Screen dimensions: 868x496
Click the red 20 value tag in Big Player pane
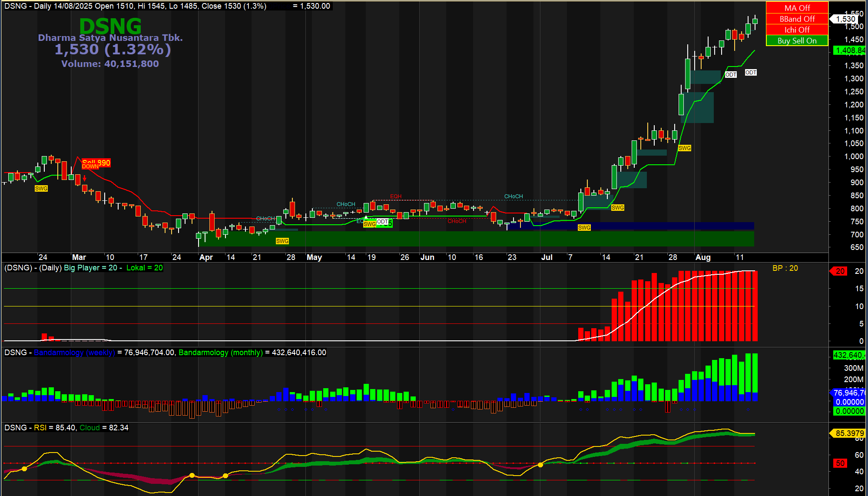coord(839,271)
